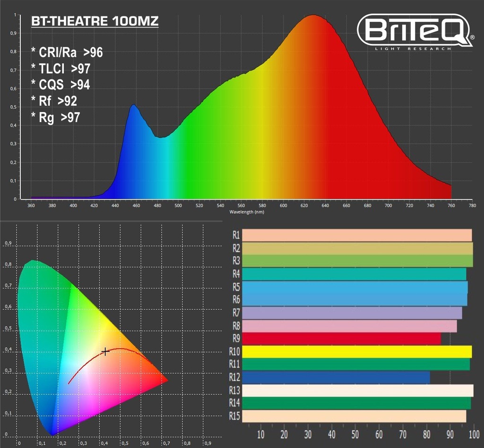Select the TLCI >97 line
The image size is (484, 448).
tap(61, 69)
